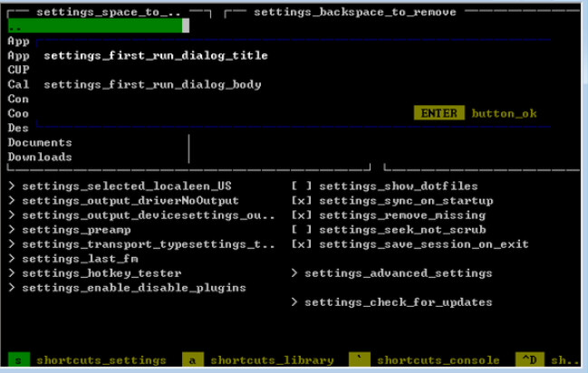588x373 pixels.
Task: Open settings_output_device selector
Action: coord(141,215)
